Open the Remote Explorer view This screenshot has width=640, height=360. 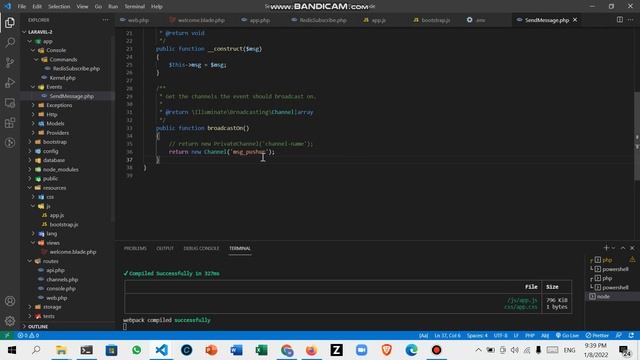tap(10, 103)
